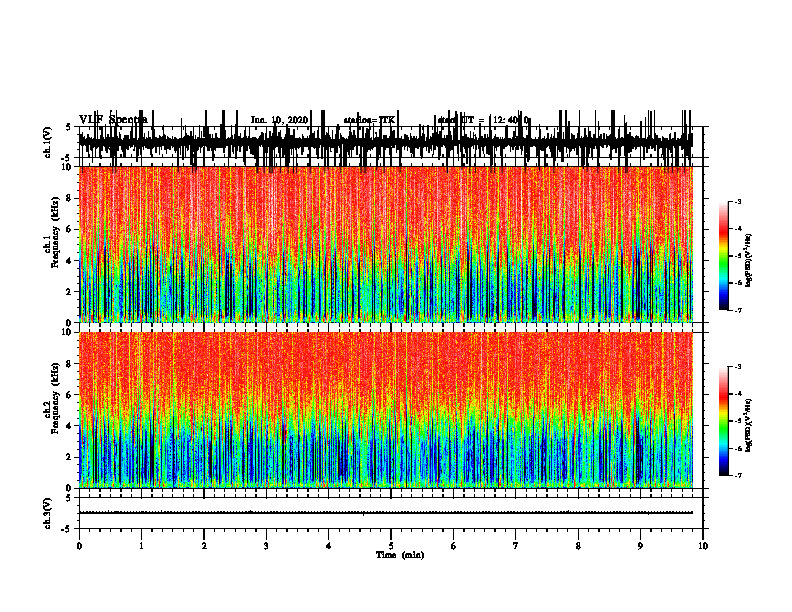This screenshot has height=612, width=792.
Task: Click time axis tick label '5'
Action: click(391, 546)
